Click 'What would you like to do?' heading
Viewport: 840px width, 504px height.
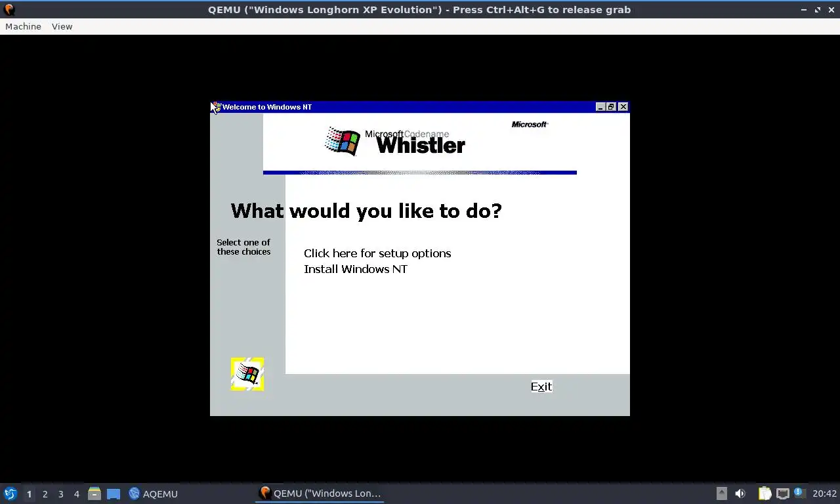click(366, 211)
